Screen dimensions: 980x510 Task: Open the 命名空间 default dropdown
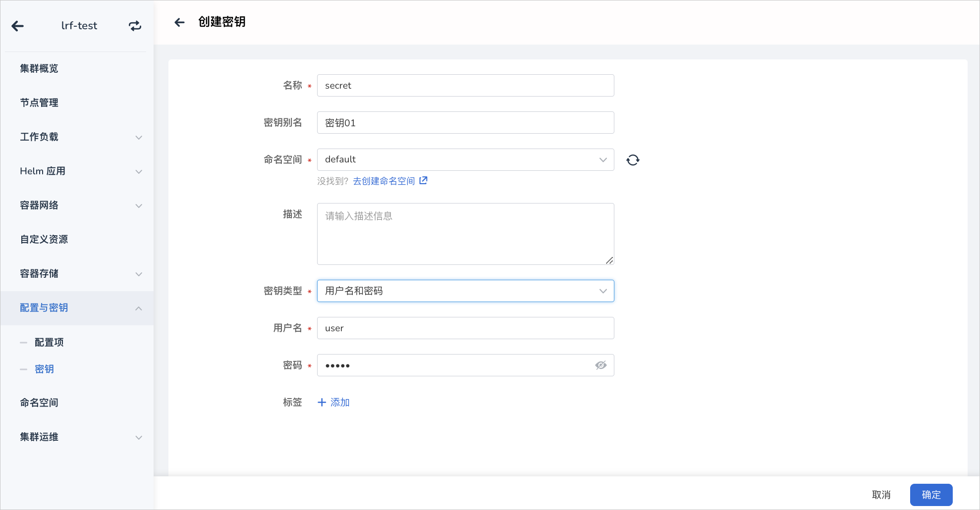[x=465, y=160]
